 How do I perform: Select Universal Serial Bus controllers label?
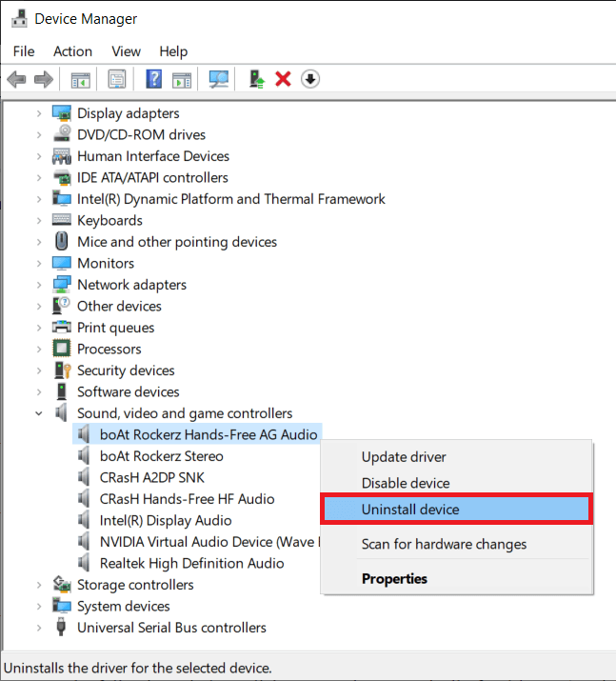click(x=172, y=628)
